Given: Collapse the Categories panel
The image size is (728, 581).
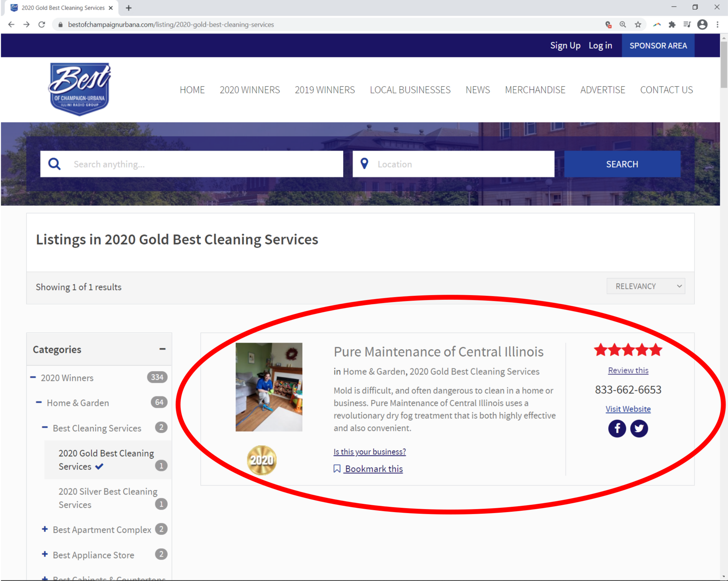Looking at the screenshot, I should pyautogui.click(x=162, y=349).
